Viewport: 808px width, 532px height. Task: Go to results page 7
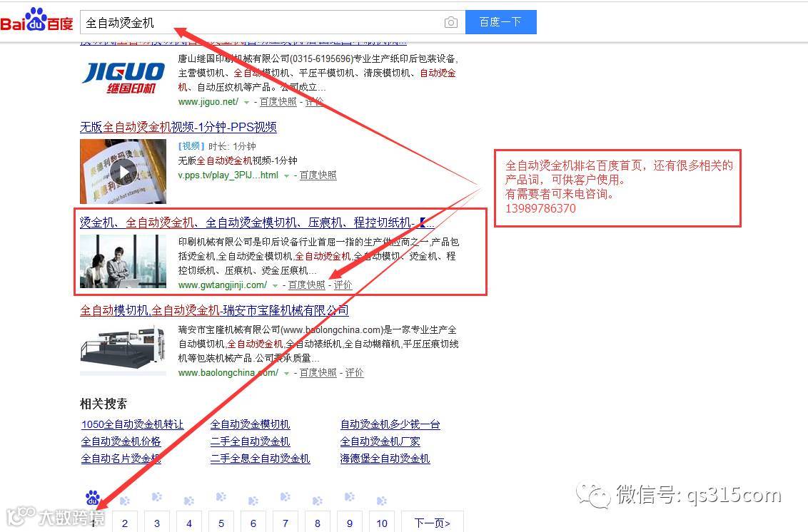coord(286,522)
